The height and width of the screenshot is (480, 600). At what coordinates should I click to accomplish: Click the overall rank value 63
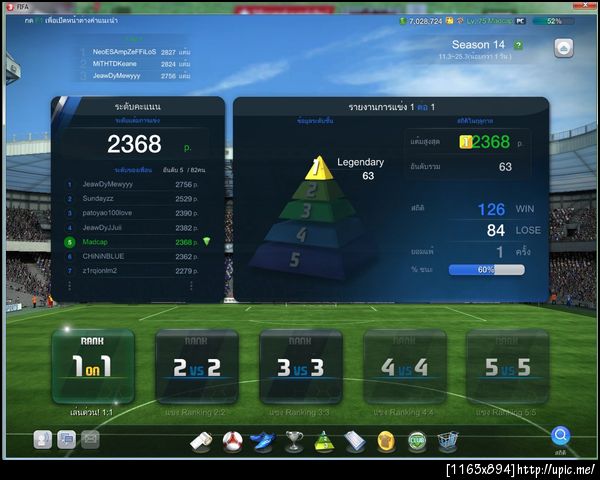click(505, 167)
